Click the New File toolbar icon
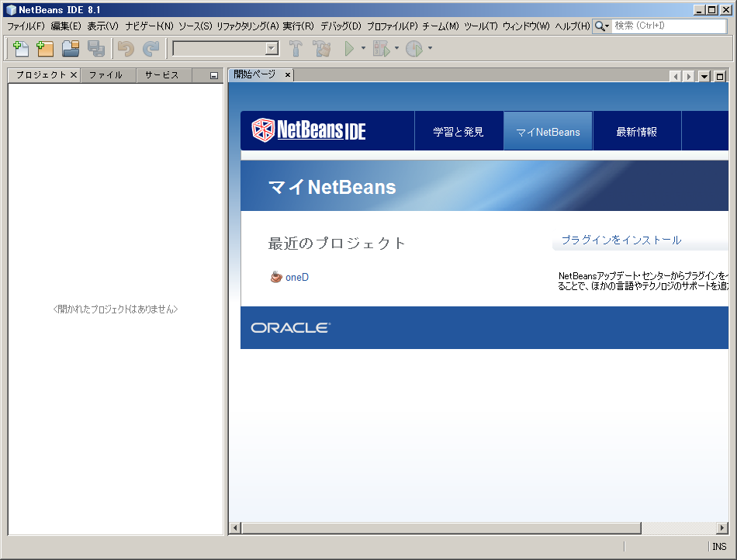Image resolution: width=737 pixels, height=560 pixels. 21,48
